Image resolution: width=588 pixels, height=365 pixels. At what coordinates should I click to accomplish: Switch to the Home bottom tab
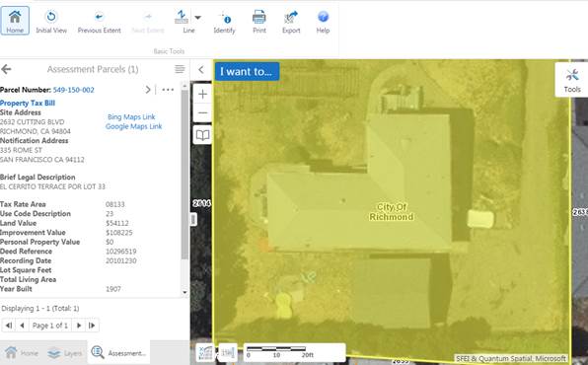(22, 353)
